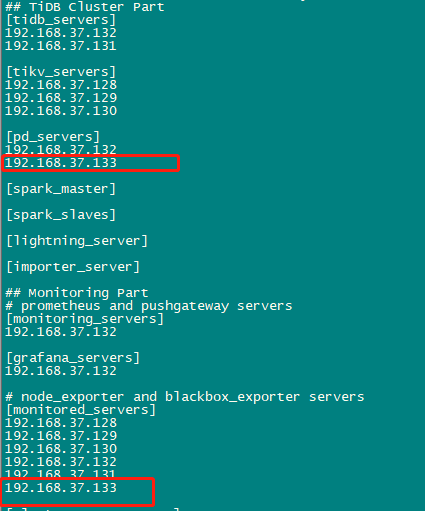Click the [lightning_server] section header
Image resolution: width=425 pixels, height=511 pixels.
click(x=77, y=241)
